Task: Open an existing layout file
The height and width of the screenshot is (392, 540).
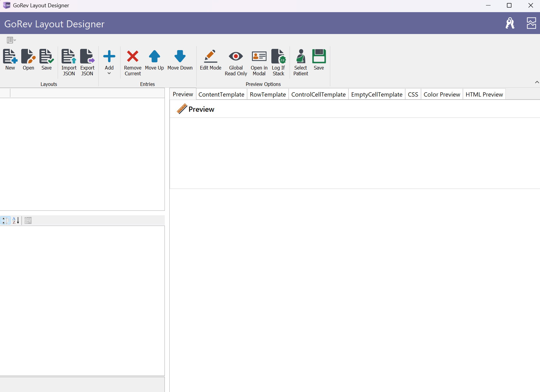Action: 28,60
